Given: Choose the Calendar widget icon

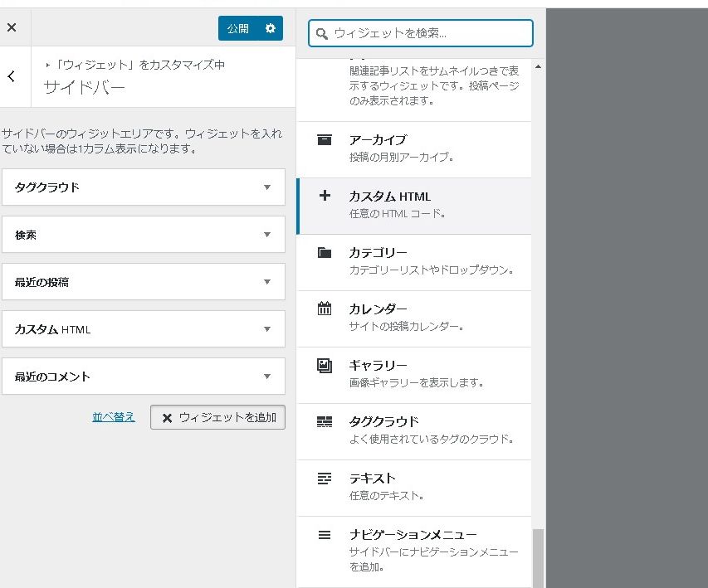Looking at the screenshot, I should [325, 309].
